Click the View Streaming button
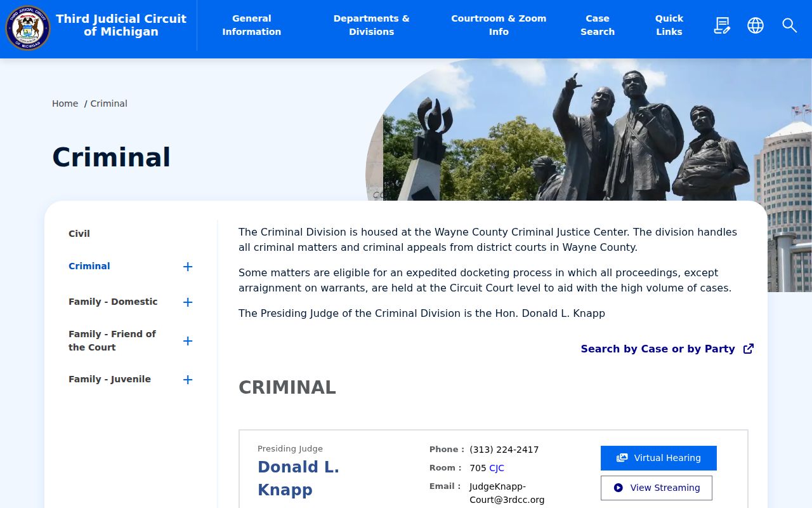The height and width of the screenshot is (508, 812). [657, 488]
